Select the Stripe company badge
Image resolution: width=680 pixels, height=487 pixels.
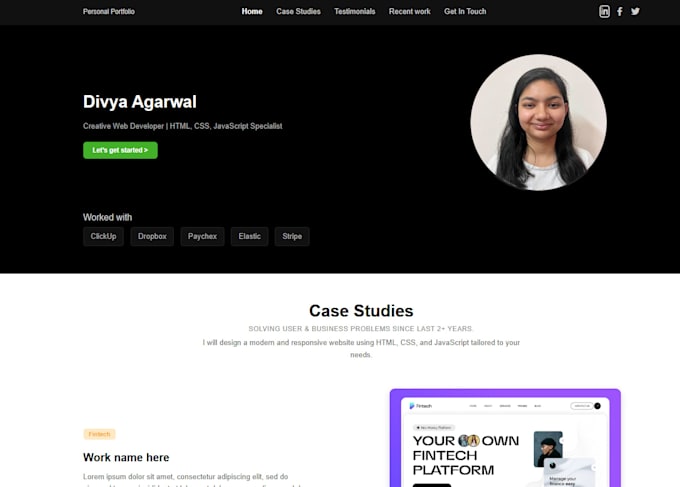coord(292,236)
